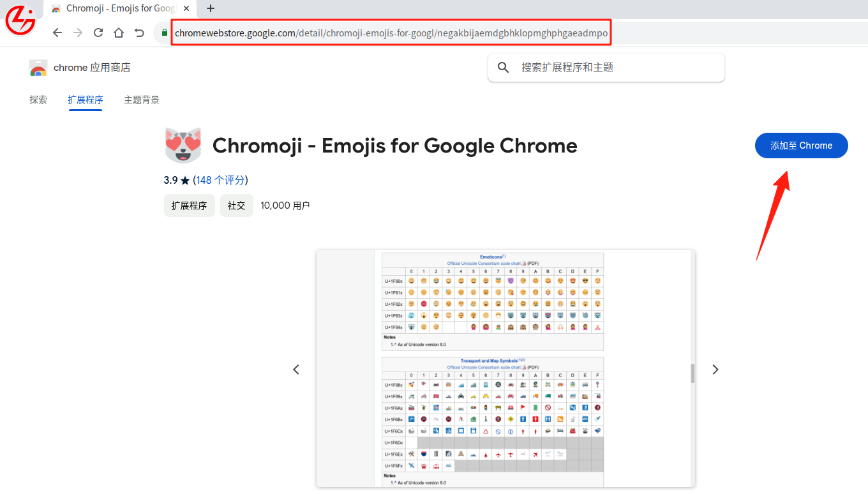Click the chrome 应用商店 title text

tap(92, 68)
